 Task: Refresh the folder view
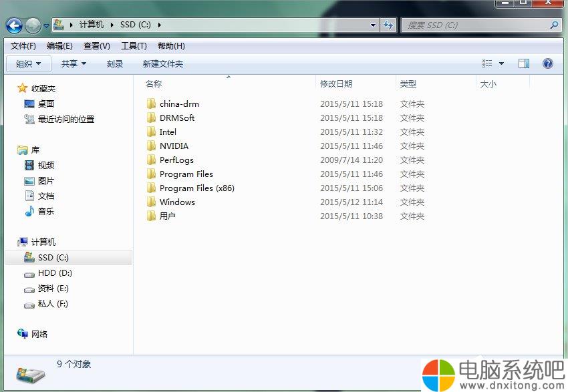pyautogui.click(x=388, y=25)
